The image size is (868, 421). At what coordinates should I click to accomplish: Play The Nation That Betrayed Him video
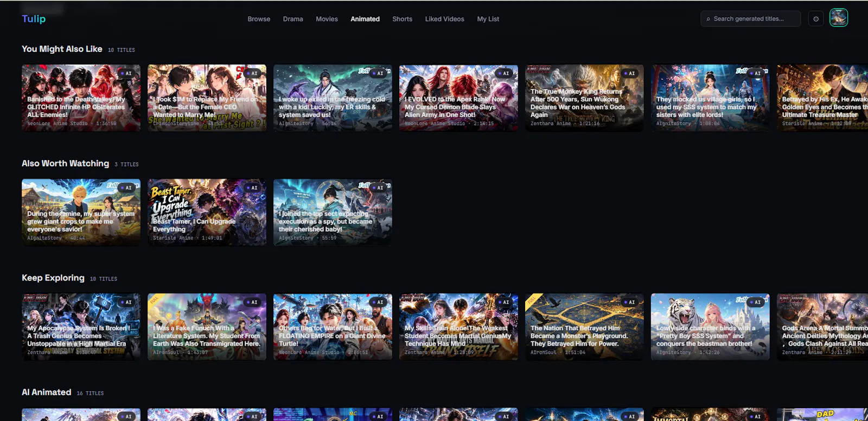[x=584, y=327]
